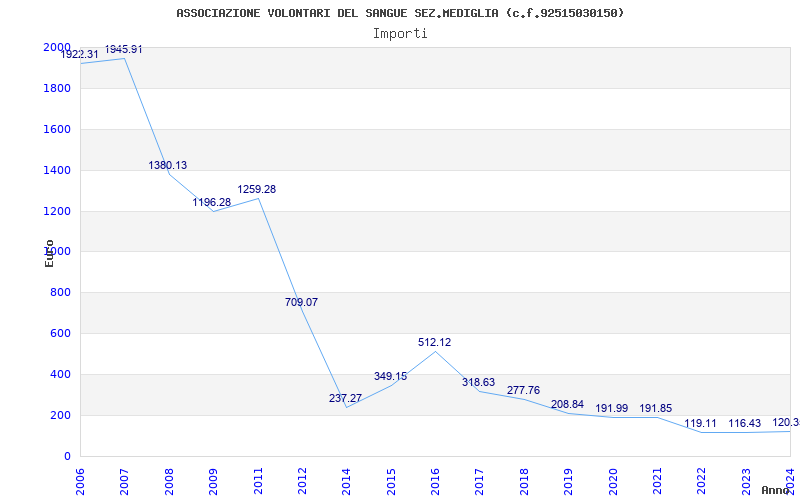The image size is (800, 500).
Task: Click the 2021 x-axis year label
Action: click(x=657, y=481)
